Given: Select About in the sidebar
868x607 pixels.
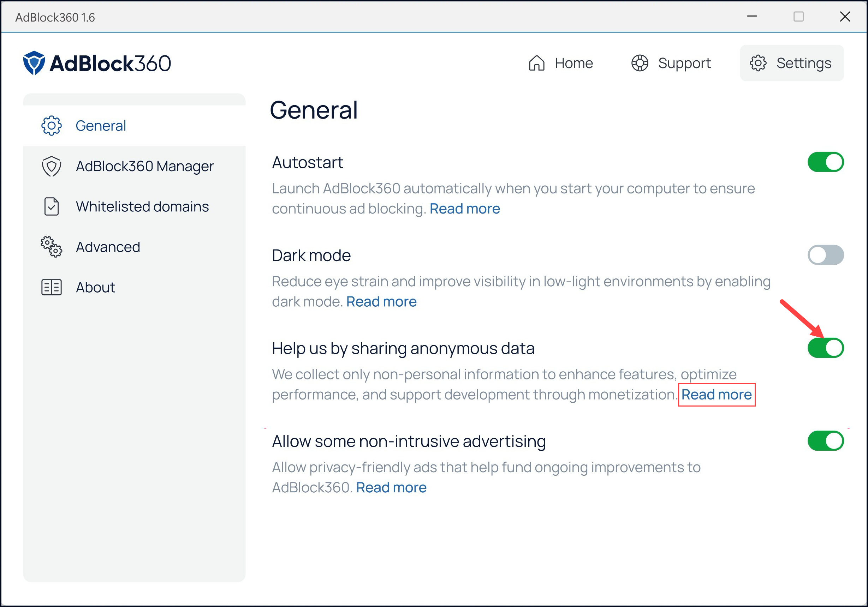Looking at the screenshot, I should [134, 288].
